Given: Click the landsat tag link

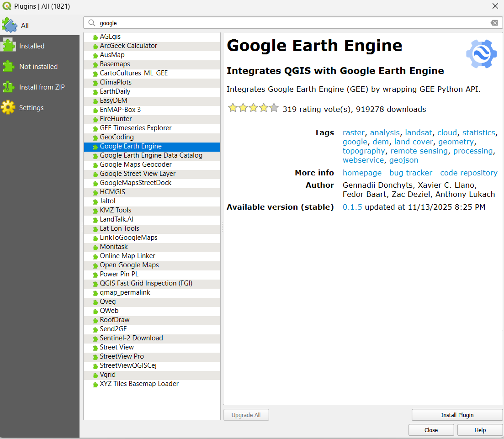Looking at the screenshot, I should click(418, 132).
